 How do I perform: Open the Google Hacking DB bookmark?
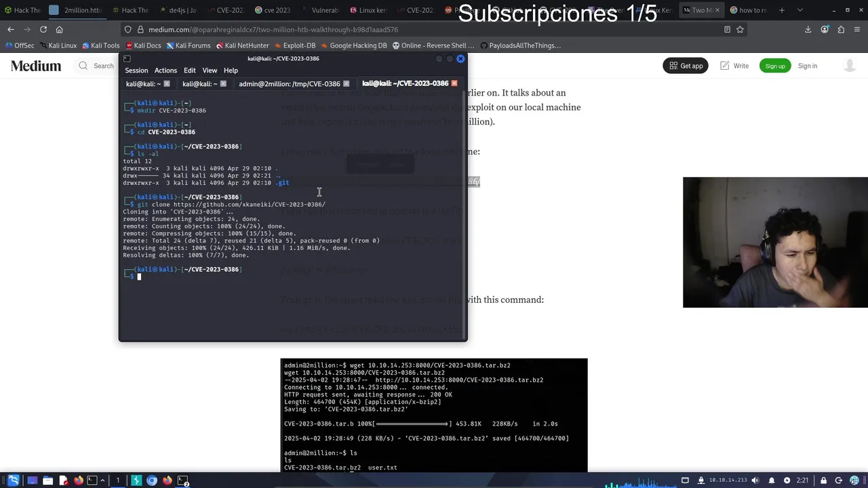click(354, 45)
